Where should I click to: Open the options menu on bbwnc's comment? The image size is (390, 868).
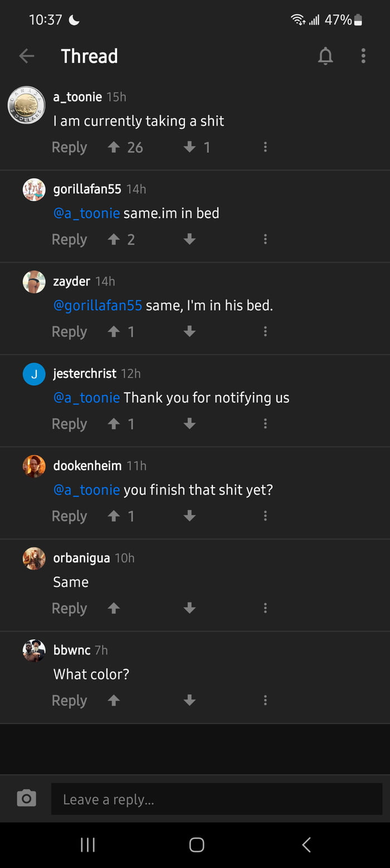click(x=265, y=700)
